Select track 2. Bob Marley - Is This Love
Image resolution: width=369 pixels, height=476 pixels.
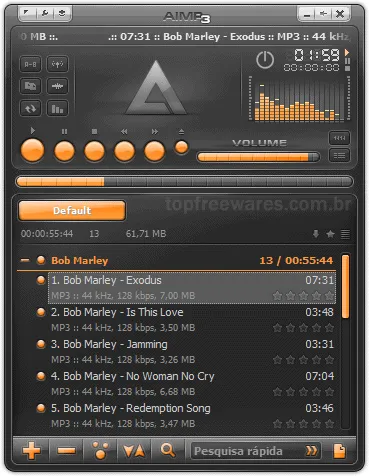tap(192, 320)
